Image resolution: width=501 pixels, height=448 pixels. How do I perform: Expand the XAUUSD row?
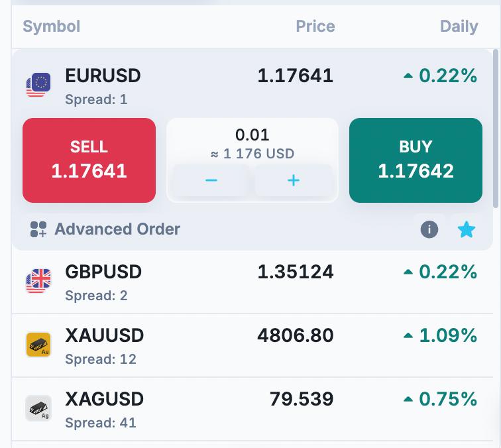[x=252, y=345]
